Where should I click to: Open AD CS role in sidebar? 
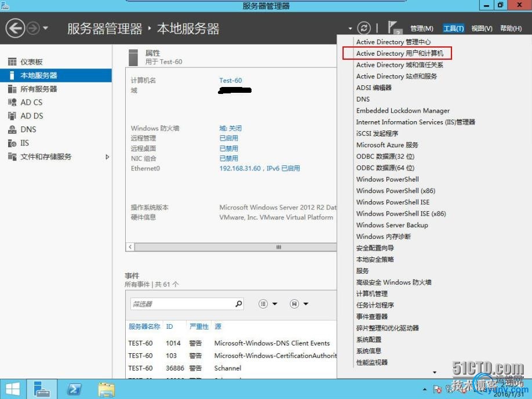click(x=56, y=102)
